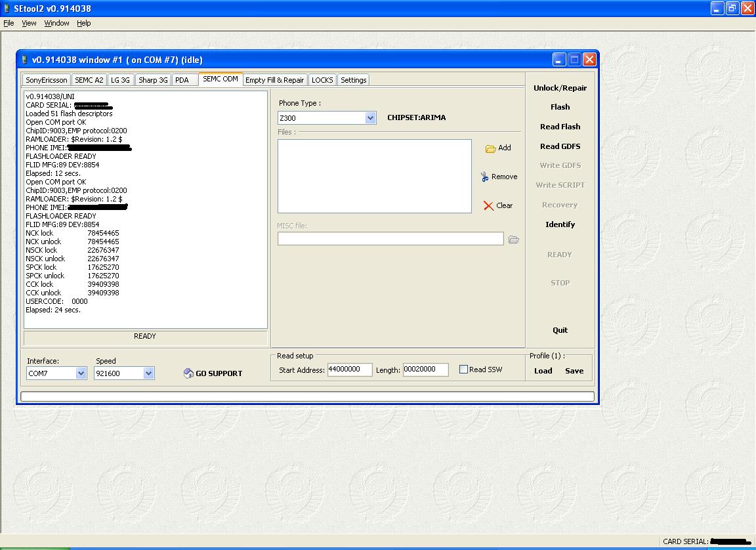The height and width of the screenshot is (550, 756).
Task: Click the Add files label
Action: (x=504, y=148)
